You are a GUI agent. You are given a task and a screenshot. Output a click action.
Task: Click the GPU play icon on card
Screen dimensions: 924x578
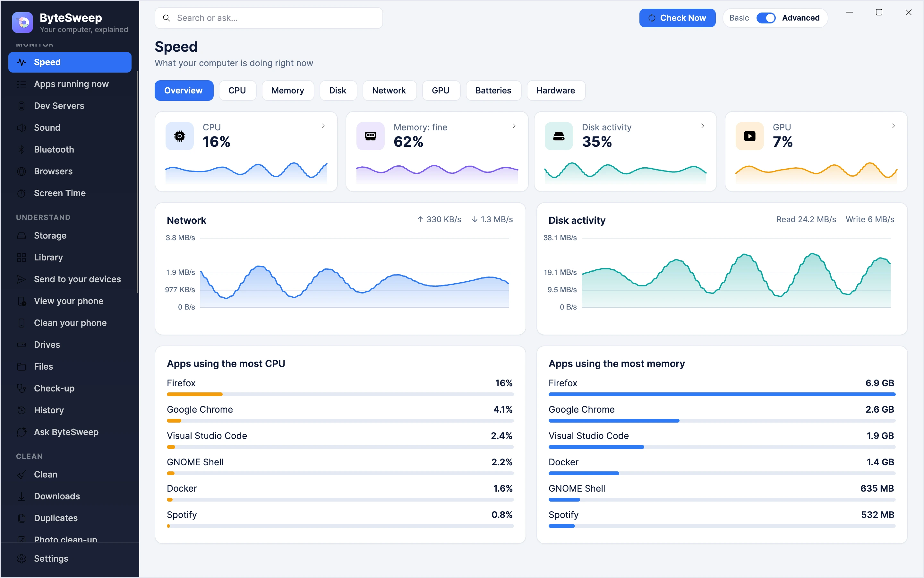tap(749, 136)
